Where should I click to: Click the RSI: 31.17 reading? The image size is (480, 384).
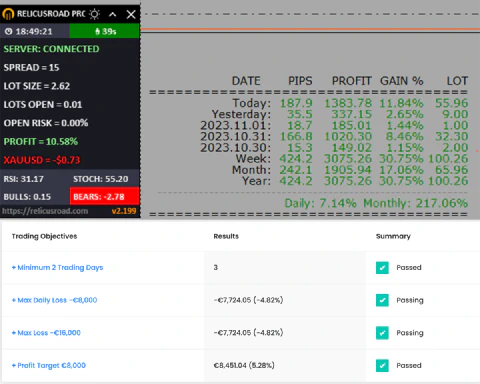point(23,179)
